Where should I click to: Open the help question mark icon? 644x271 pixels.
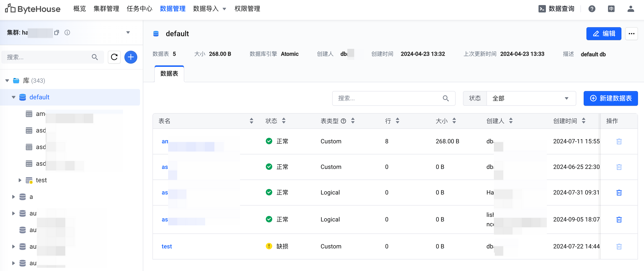tap(592, 9)
